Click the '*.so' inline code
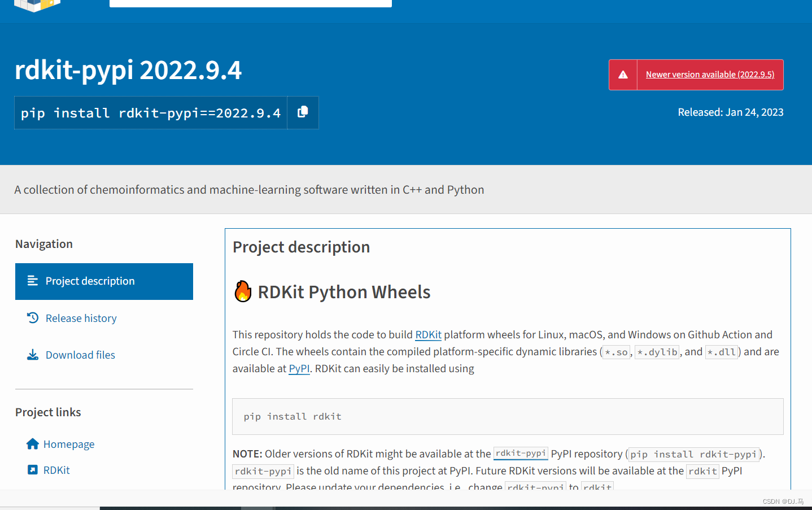The width and height of the screenshot is (812, 510). 616,352
